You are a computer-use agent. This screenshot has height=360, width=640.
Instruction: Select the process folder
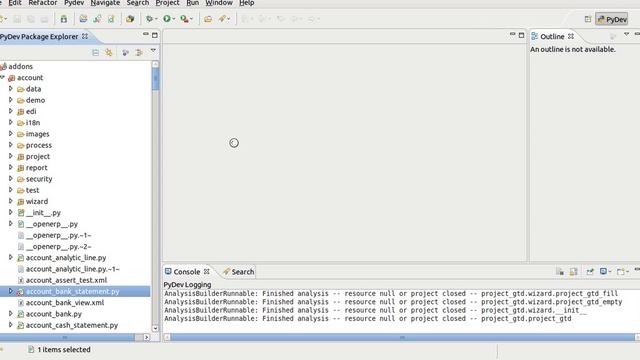39,145
